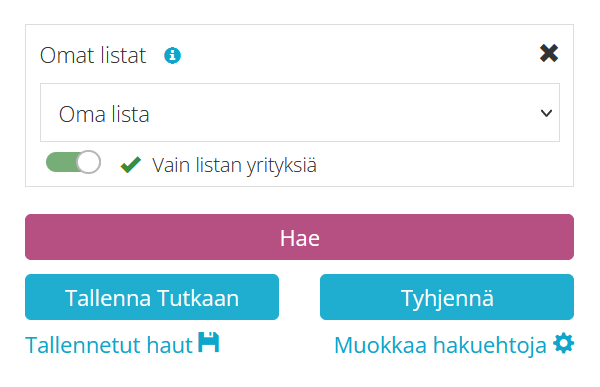Viewport: 600px width, 387px height.
Task: Expand the list selector via its chevron arrow
Action: click(546, 113)
